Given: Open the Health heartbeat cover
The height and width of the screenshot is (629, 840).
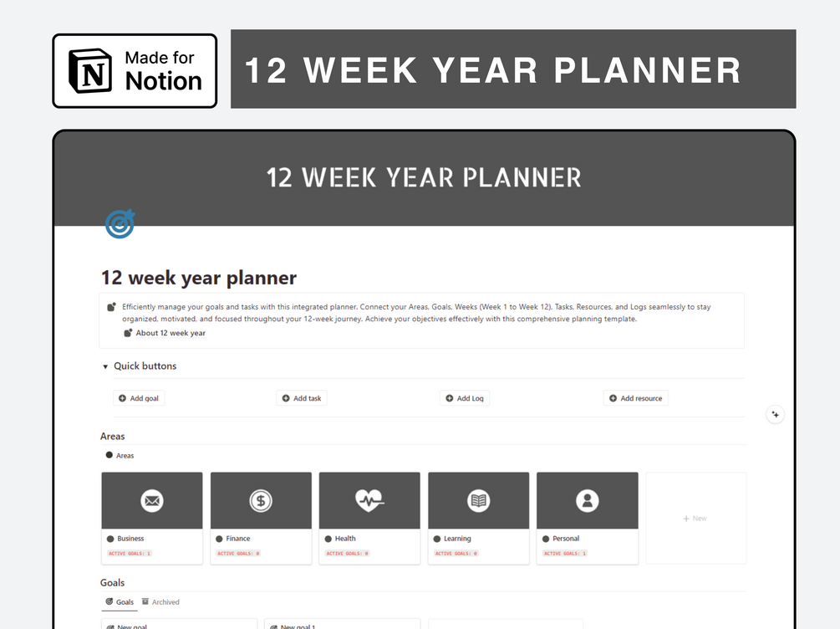Looking at the screenshot, I should point(369,500).
